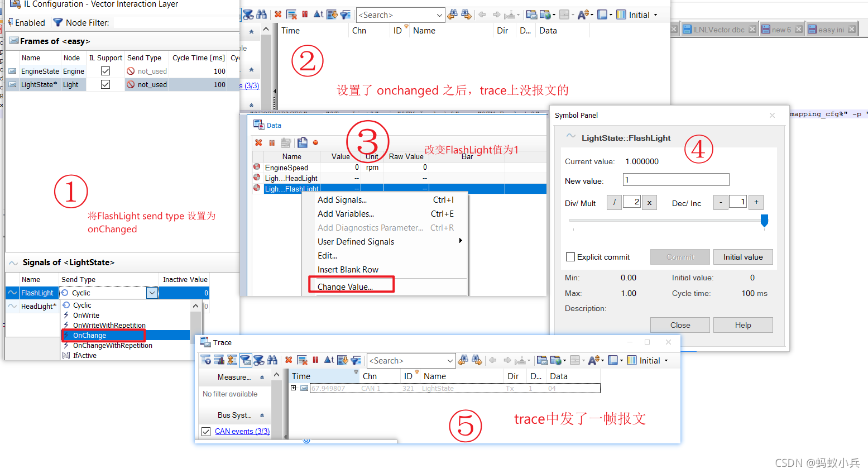Click the red X clear icon in the lower Trace window

[x=289, y=360]
